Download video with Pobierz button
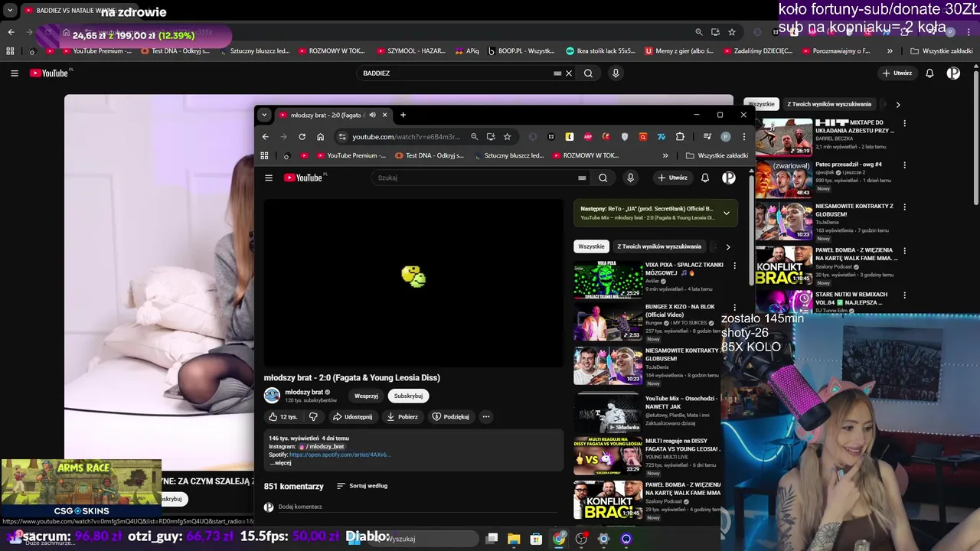The width and height of the screenshot is (980, 551). tap(402, 417)
